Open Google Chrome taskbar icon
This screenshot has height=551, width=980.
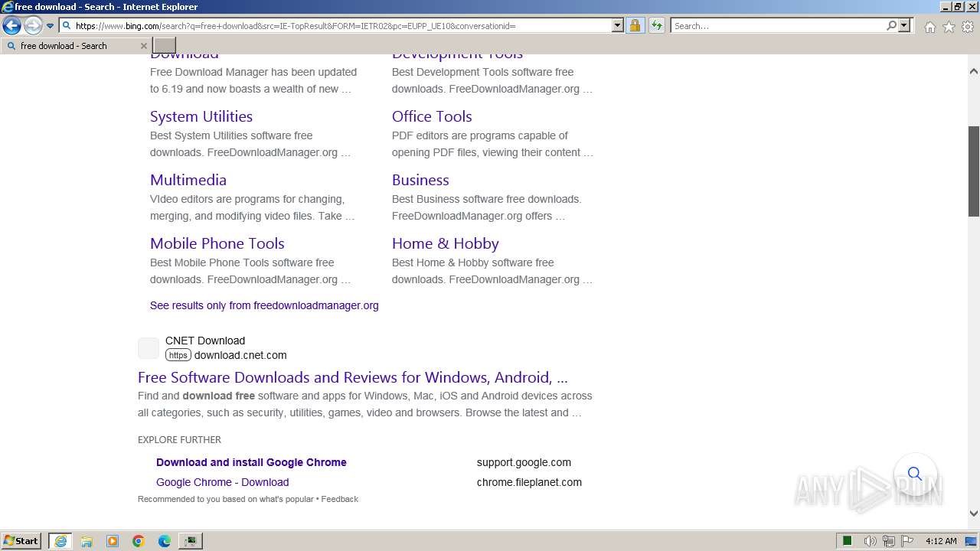pyautogui.click(x=139, y=541)
